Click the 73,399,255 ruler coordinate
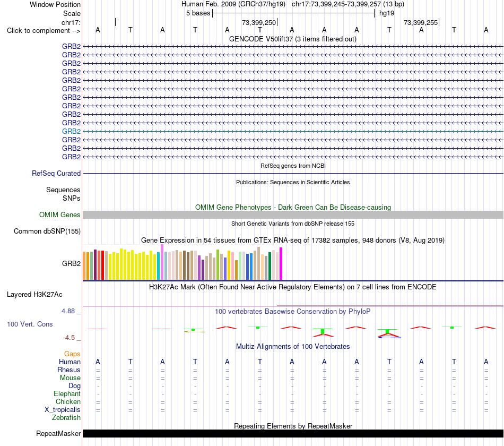The image size is (504, 446). (x=421, y=22)
